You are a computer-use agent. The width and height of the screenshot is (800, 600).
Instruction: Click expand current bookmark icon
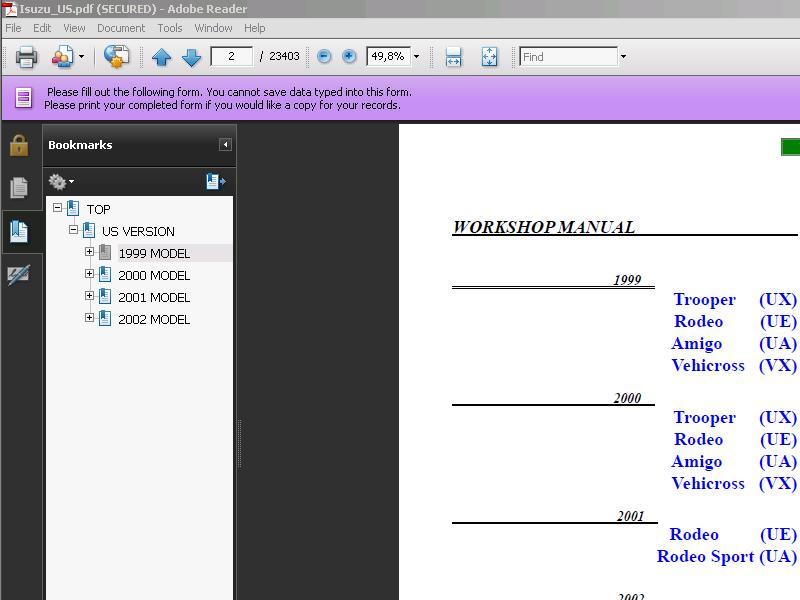[215, 181]
